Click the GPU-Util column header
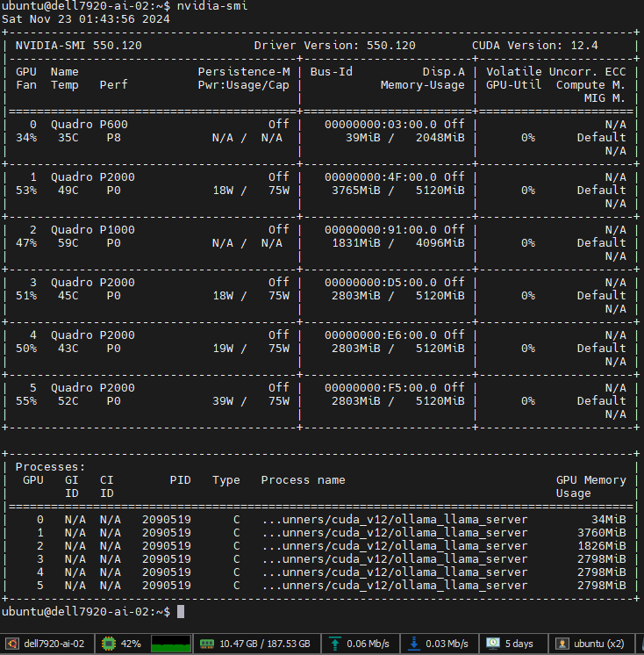 click(x=514, y=85)
